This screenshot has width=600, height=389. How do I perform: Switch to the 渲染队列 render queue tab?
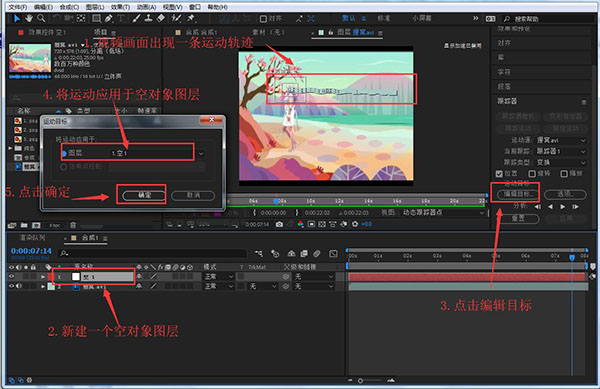pyautogui.click(x=32, y=238)
